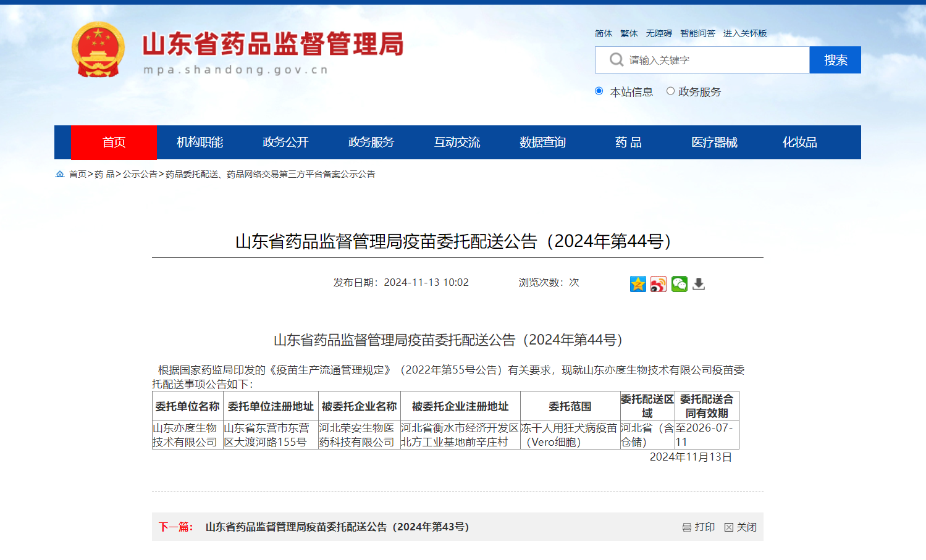Print the page using 打印
The image size is (926, 560).
click(699, 527)
